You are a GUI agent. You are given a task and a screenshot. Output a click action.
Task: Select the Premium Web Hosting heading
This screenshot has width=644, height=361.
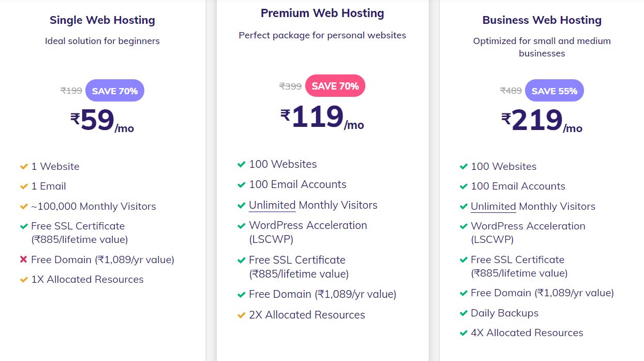point(322,13)
